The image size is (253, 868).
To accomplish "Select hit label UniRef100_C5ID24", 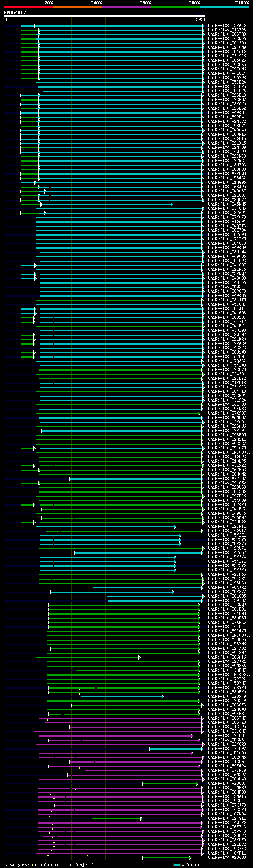I will tap(227, 82).
